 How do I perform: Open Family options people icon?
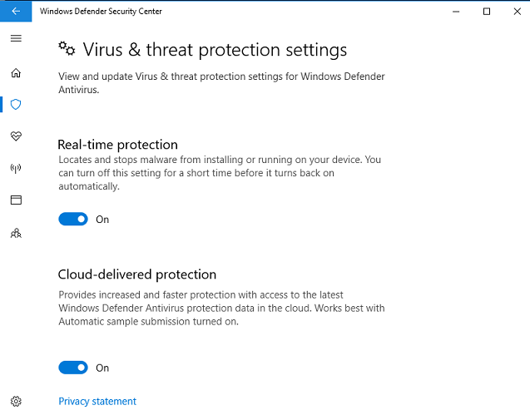[x=16, y=233]
